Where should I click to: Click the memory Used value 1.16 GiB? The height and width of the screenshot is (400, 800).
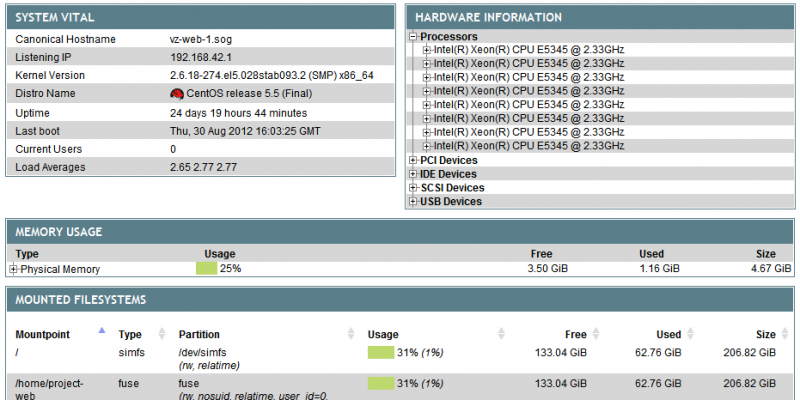[x=659, y=268]
